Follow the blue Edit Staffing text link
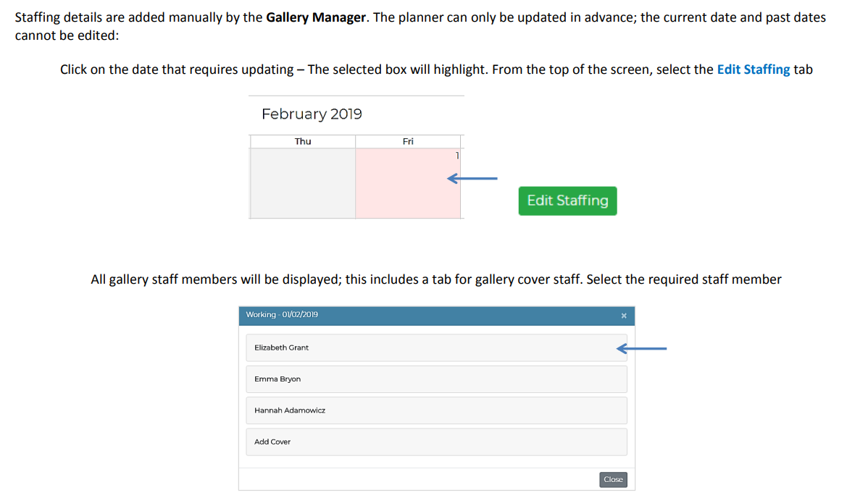 (x=753, y=69)
